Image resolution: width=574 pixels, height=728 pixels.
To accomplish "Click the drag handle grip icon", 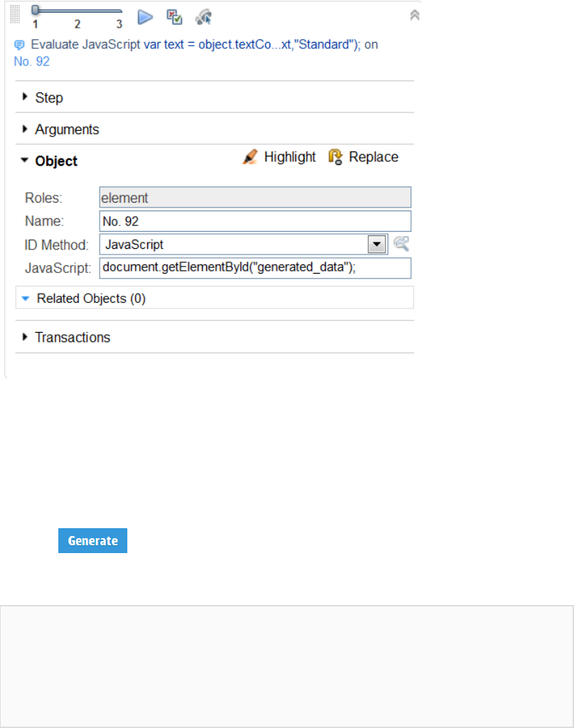I will click(15, 16).
